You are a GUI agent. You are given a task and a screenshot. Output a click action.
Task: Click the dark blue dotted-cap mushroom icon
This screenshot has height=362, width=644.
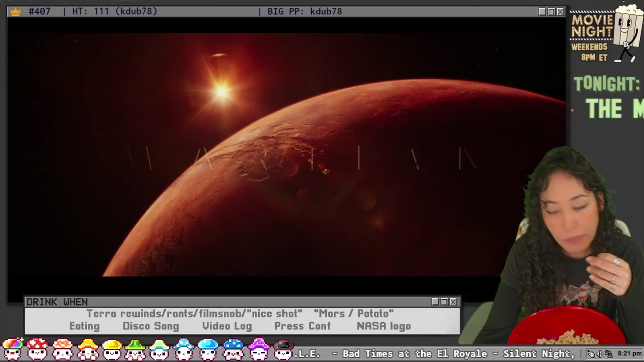coord(233,349)
